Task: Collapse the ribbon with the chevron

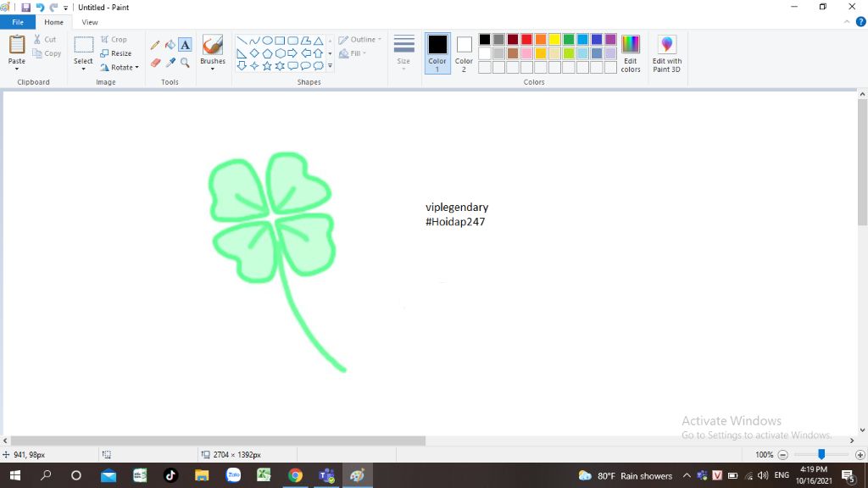Action: 847,22
